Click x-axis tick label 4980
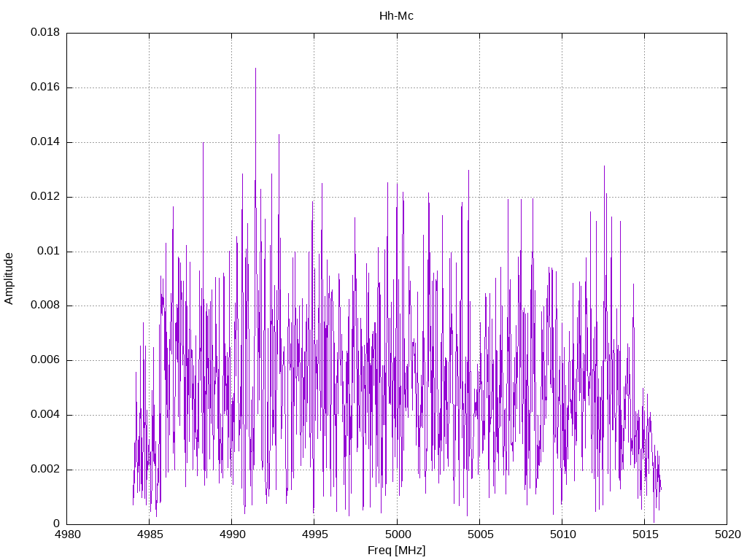 [67, 534]
